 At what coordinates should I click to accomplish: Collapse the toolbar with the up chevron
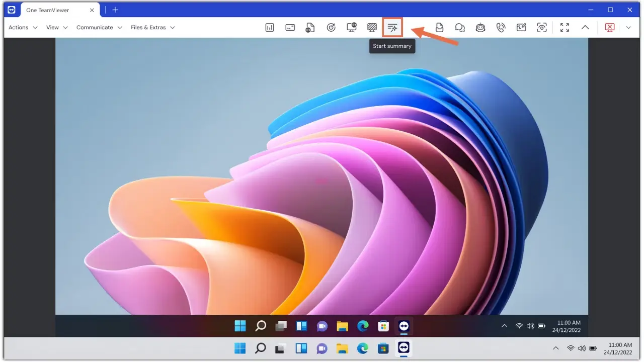pos(585,28)
